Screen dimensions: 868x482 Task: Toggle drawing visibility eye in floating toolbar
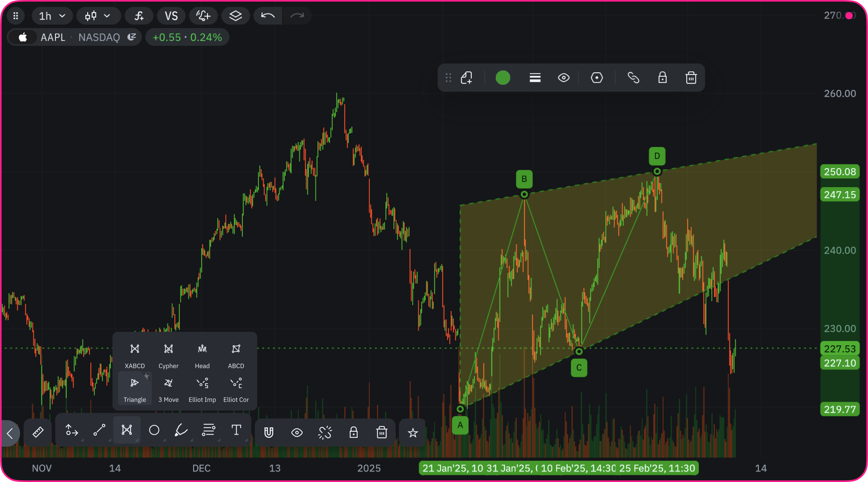tap(563, 78)
